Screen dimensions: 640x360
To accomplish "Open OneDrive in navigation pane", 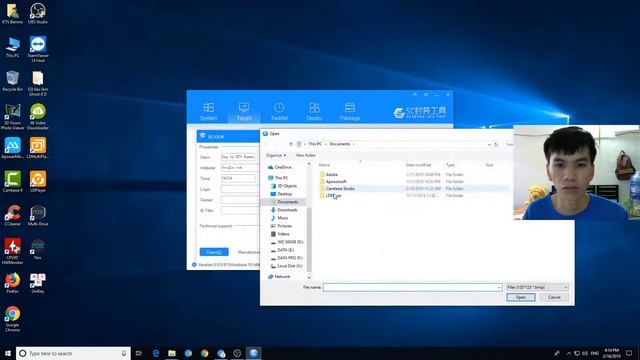I will point(282,167).
